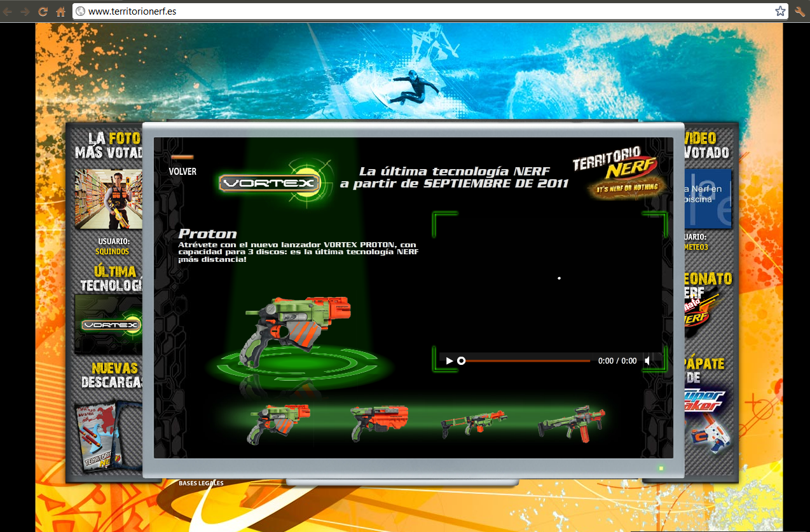Image resolution: width=810 pixels, height=532 pixels.
Task: Click the large Proton blaster image
Action: pyautogui.click(x=294, y=331)
